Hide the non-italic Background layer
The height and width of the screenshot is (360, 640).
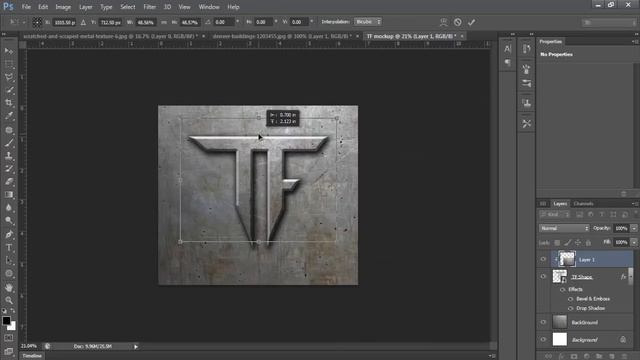(543, 322)
